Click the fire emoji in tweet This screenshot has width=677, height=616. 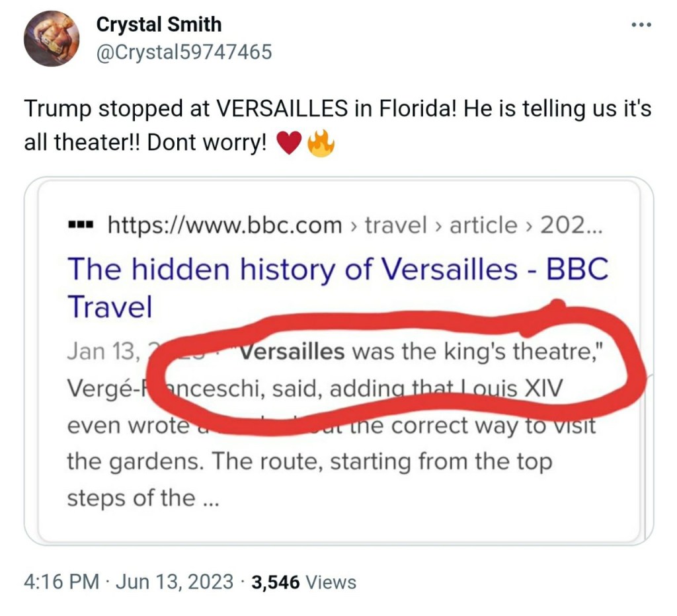[321, 143]
